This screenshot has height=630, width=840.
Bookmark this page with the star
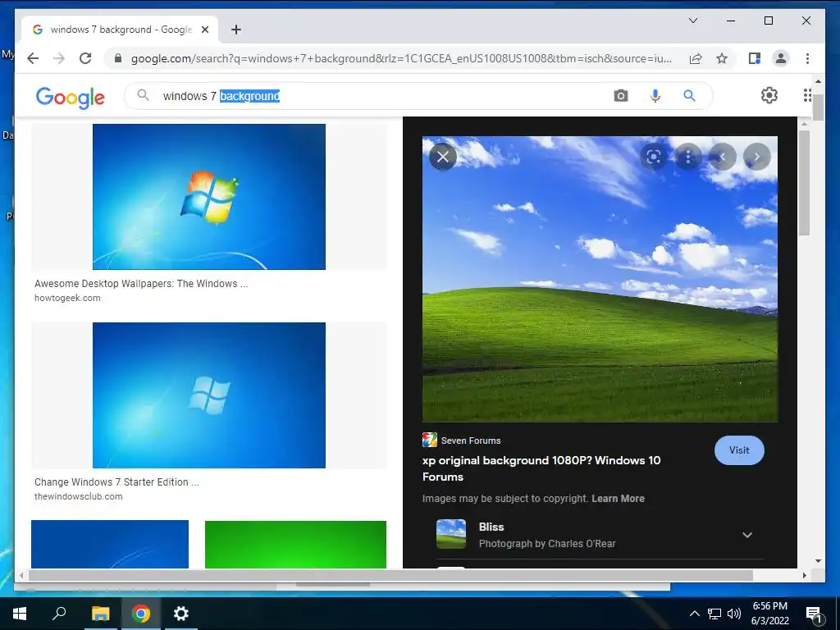722,58
